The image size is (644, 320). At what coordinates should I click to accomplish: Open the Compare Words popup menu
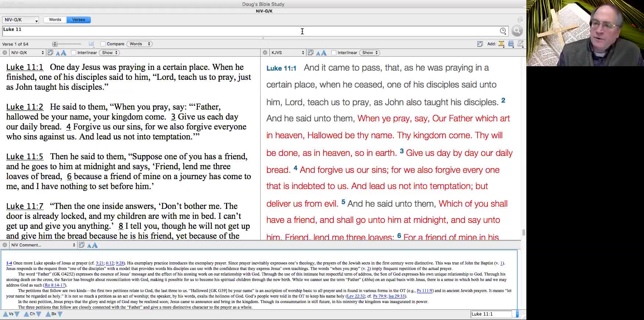140,44
